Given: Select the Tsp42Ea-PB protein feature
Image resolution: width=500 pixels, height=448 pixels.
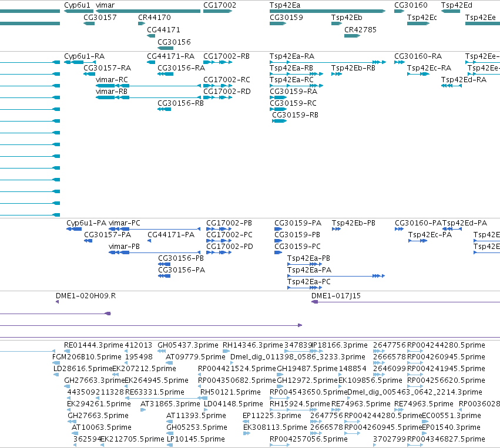Looking at the screenshot, I should [x=304, y=264].
